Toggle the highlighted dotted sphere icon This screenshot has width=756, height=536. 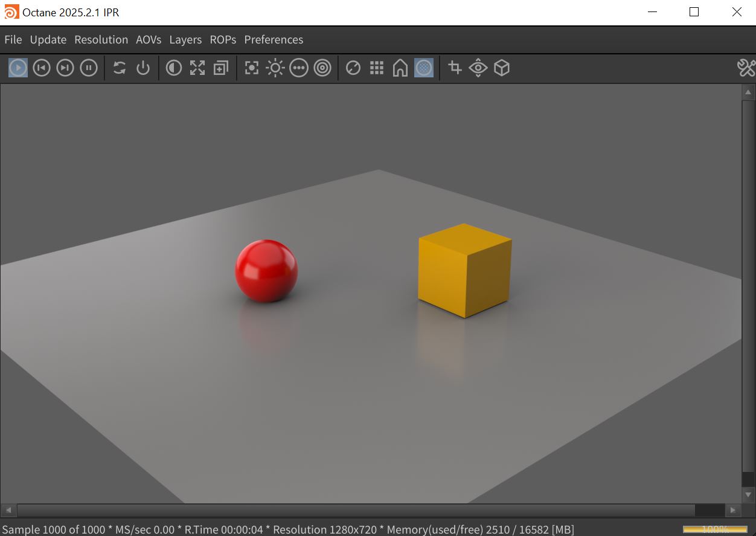click(424, 68)
